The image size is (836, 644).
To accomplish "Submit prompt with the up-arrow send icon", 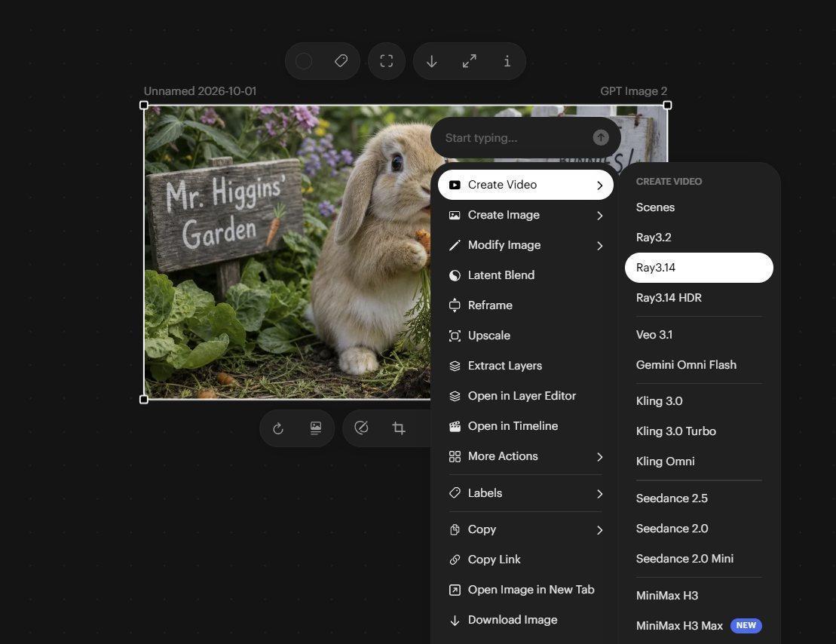I will (x=601, y=138).
